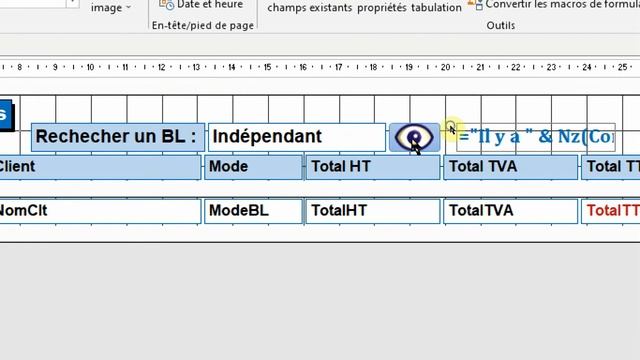Click the horizontal ruler at mark 15
The height and width of the screenshot is (360, 640).
point(267,67)
